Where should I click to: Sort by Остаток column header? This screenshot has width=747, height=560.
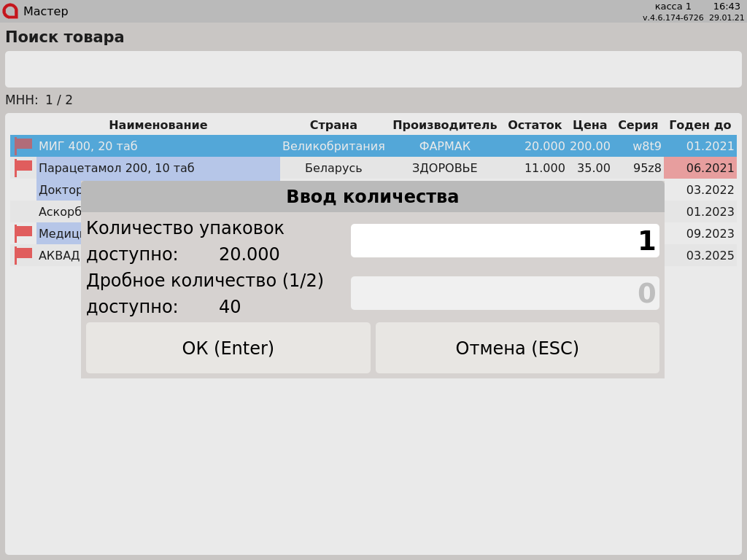tap(535, 125)
